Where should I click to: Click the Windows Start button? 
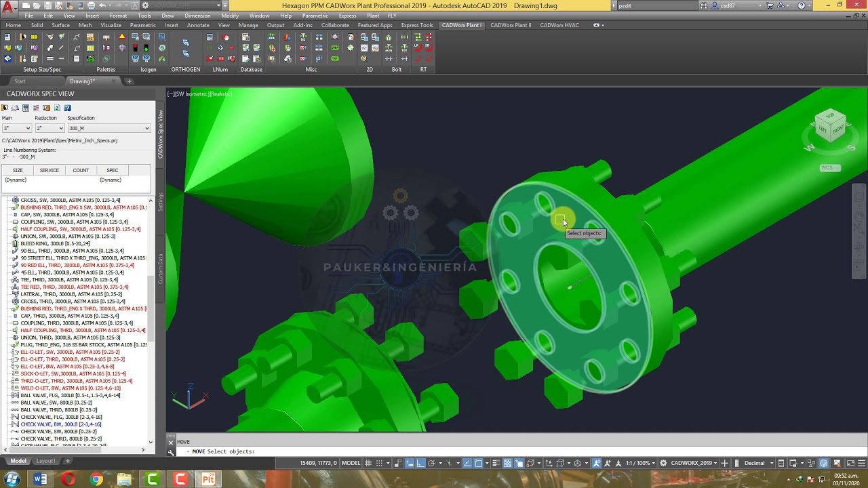12,479
